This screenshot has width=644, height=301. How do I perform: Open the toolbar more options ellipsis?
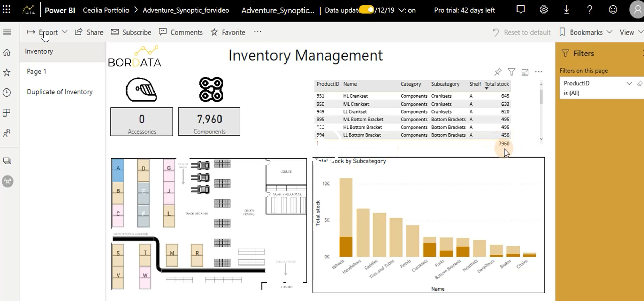click(258, 32)
